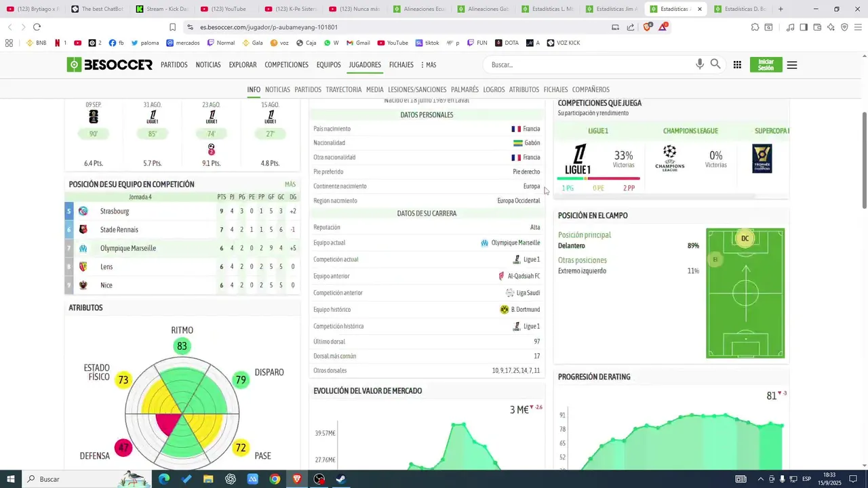Open EQUIPOS in main navigation

coord(329,65)
